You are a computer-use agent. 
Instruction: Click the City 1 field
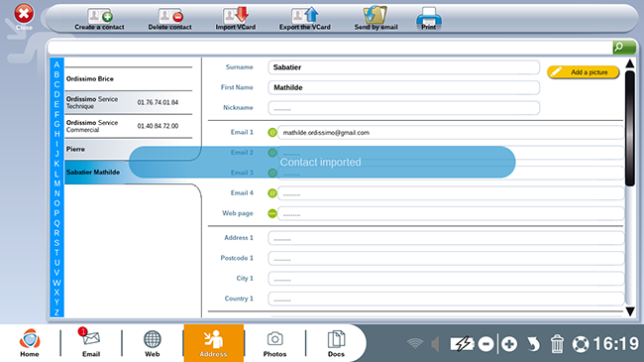pos(446,278)
